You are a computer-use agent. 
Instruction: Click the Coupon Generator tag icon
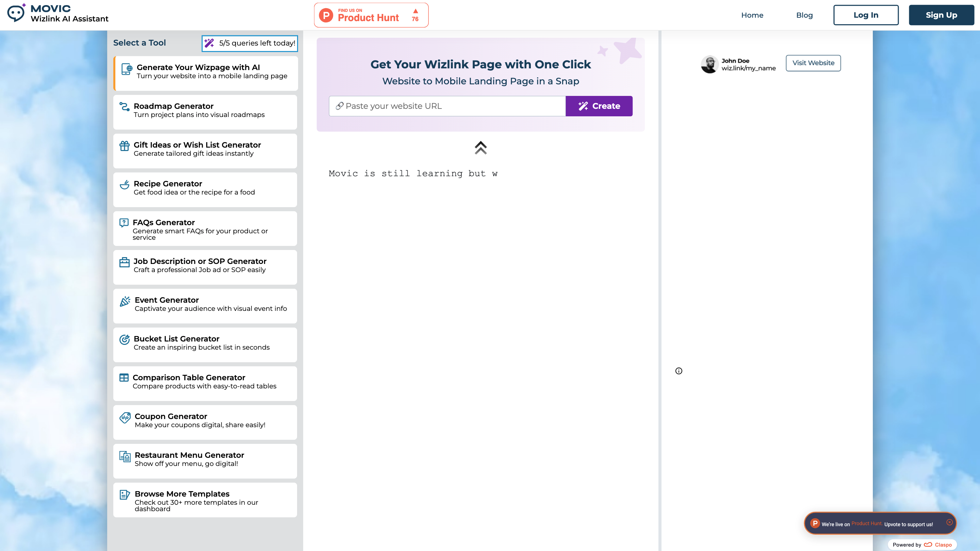click(x=125, y=418)
